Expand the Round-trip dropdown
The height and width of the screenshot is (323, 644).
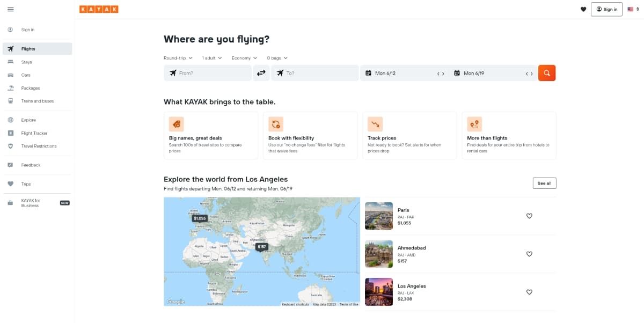pyautogui.click(x=178, y=58)
